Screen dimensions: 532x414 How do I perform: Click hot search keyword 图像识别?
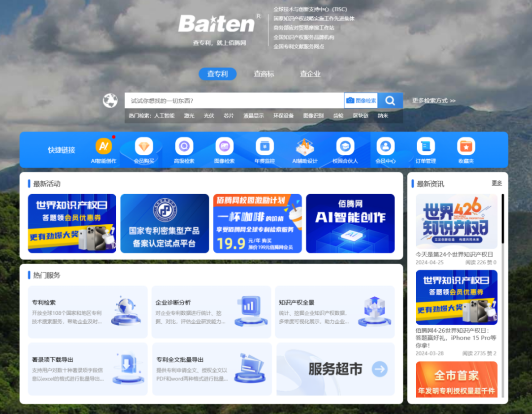pos(313,116)
